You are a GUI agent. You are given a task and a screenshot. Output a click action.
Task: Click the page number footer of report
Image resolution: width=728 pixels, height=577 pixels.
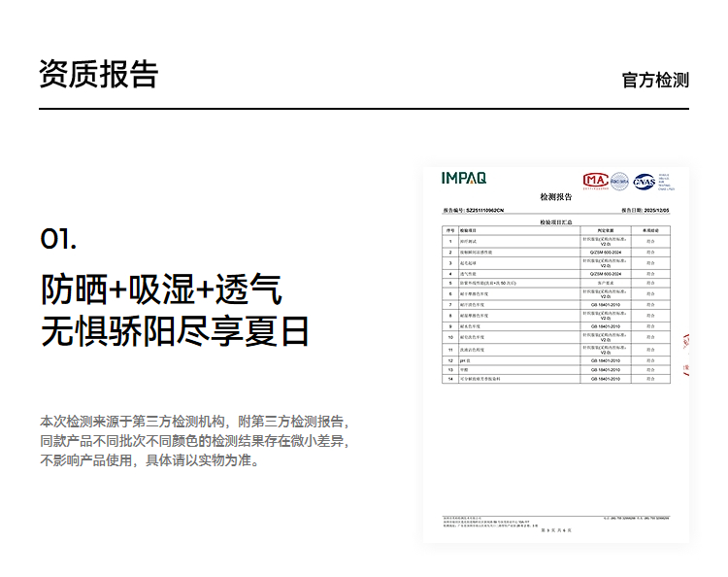pos(555,529)
